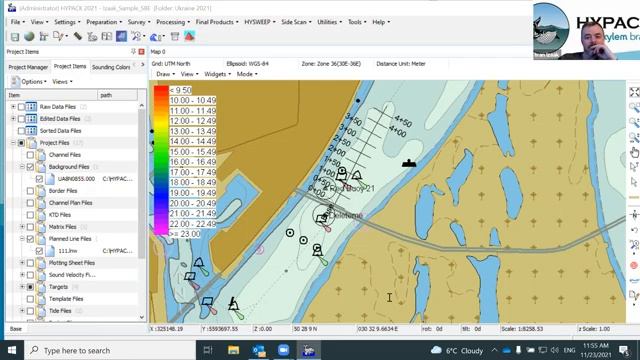Viewport: 640px width, 360px height.
Task: Expand the Raw Data Files node
Action: tap(13, 107)
